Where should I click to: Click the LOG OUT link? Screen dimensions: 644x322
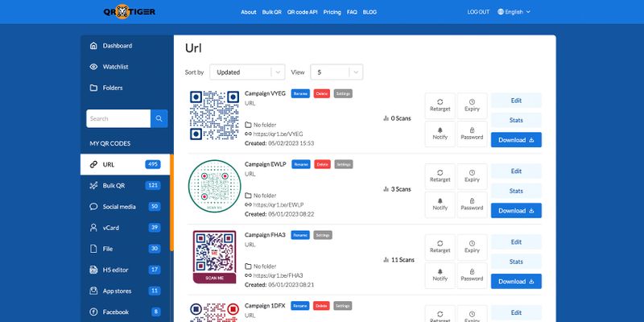(x=478, y=12)
